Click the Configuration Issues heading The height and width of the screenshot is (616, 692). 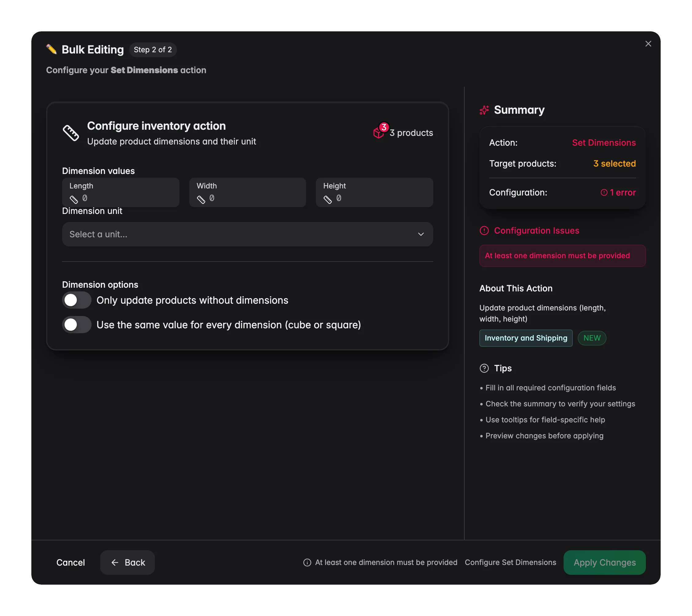point(537,231)
